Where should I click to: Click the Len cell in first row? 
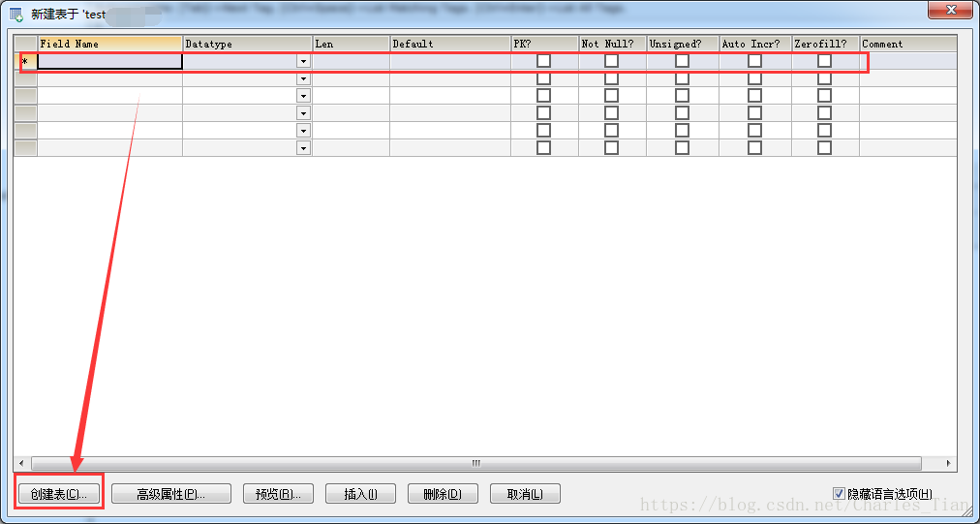[x=352, y=61]
